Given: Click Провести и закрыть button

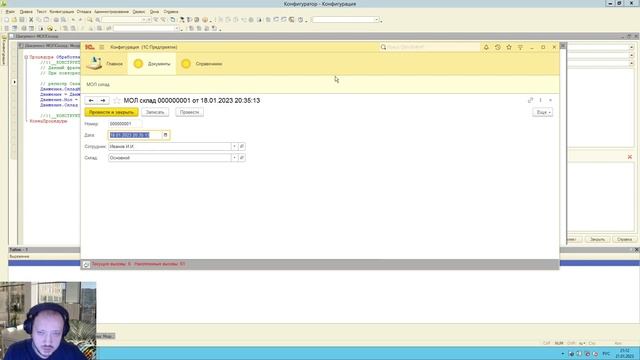Looking at the screenshot, I should [x=111, y=112].
